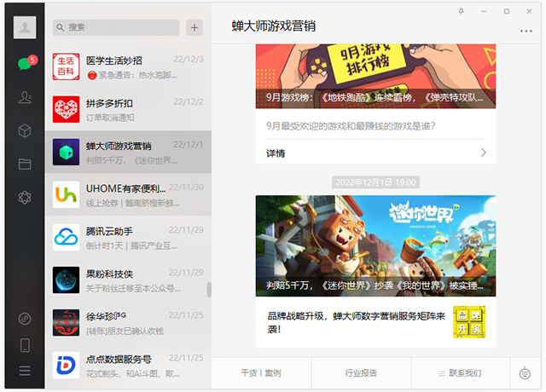Open the 9月游戏榜 article banner

point(375,76)
